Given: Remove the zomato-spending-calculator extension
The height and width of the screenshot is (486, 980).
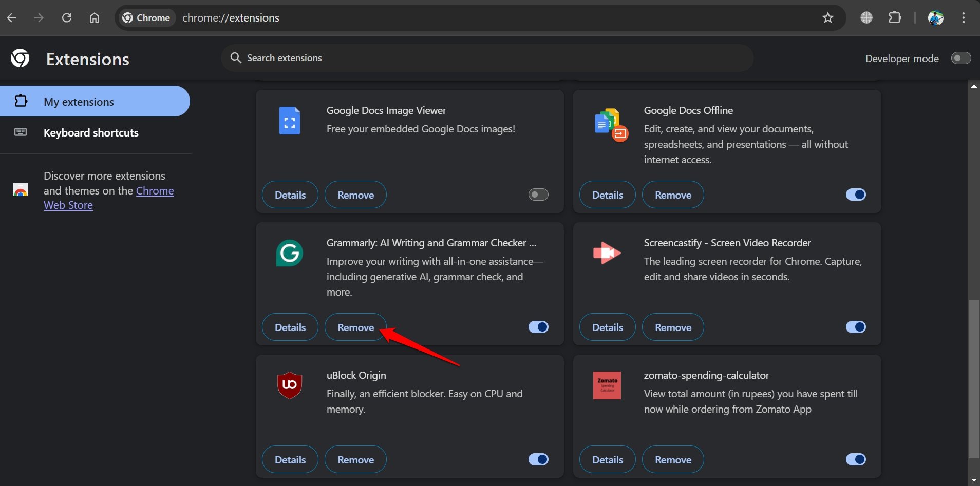Looking at the screenshot, I should (x=673, y=459).
